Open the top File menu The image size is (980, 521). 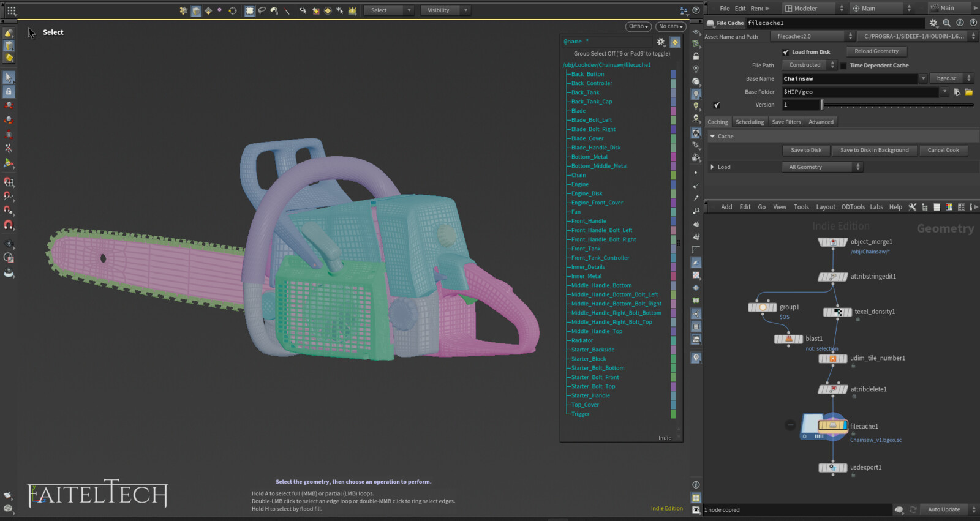(x=725, y=9)
